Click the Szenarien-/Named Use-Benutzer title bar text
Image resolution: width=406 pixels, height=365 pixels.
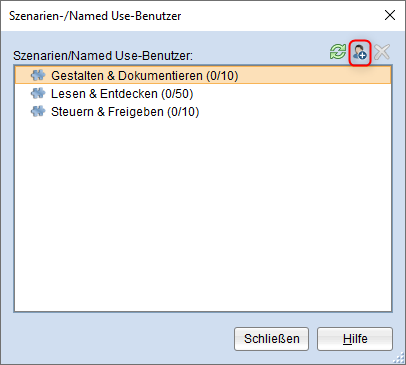pos(95,16)
